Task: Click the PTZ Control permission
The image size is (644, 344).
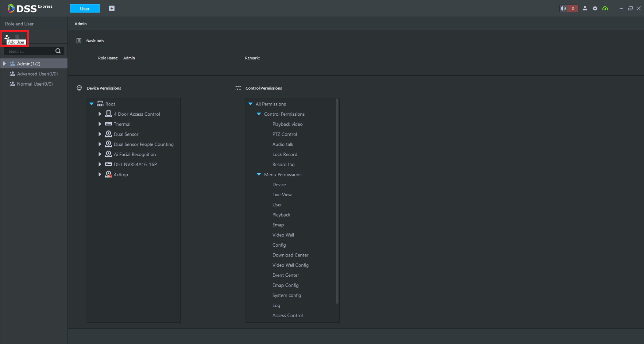Action: pos(284,134)
